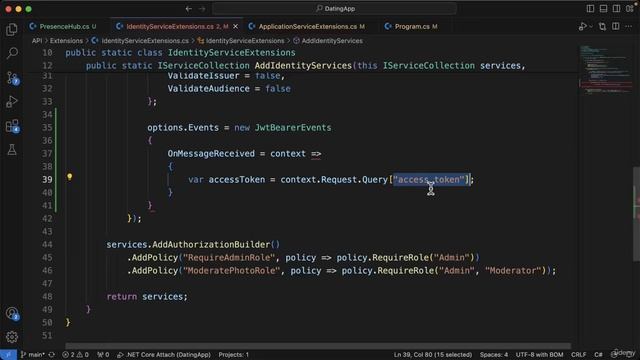640x360 pixels.
Task: Click "Moderator" string on line 46
Action: coord(513,271)
